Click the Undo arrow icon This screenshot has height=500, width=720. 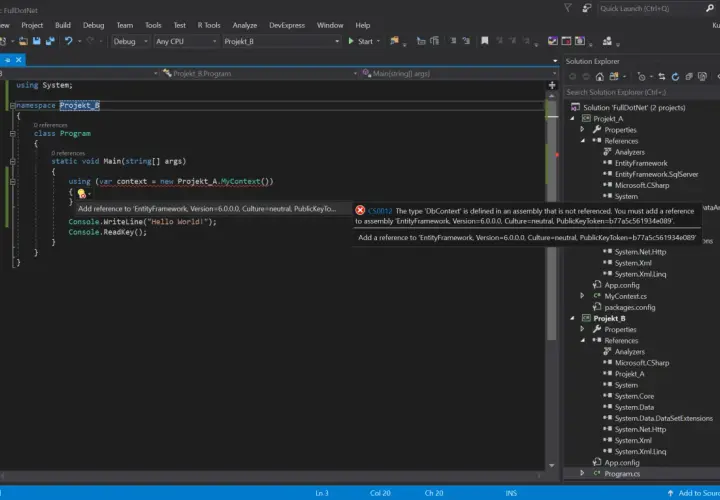(x=68, y=41)
